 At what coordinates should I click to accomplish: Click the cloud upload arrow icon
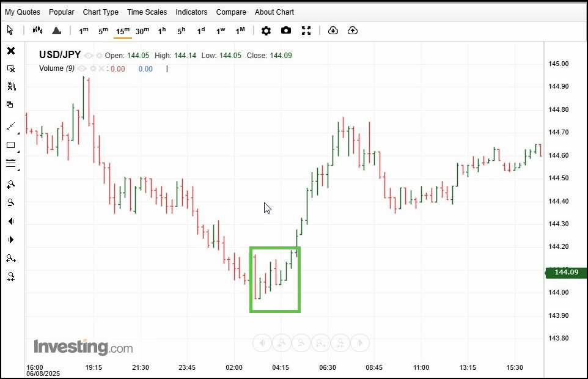click(353, 31)
